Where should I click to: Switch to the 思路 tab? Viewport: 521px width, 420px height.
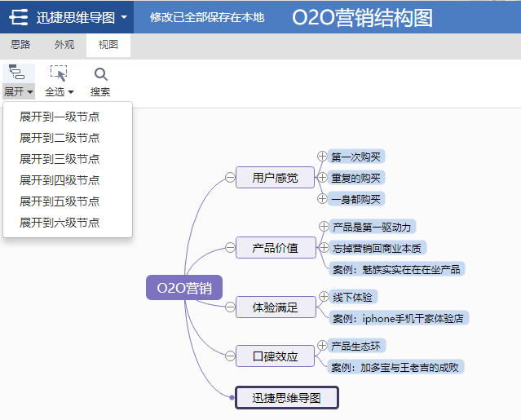pyautogui.click(x=20, y=45)
